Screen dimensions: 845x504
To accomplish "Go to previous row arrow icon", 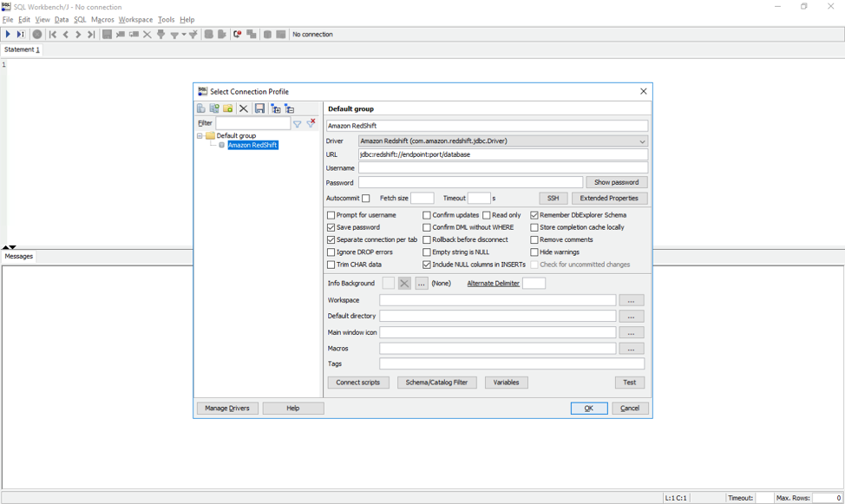I will tap(66, 34).
